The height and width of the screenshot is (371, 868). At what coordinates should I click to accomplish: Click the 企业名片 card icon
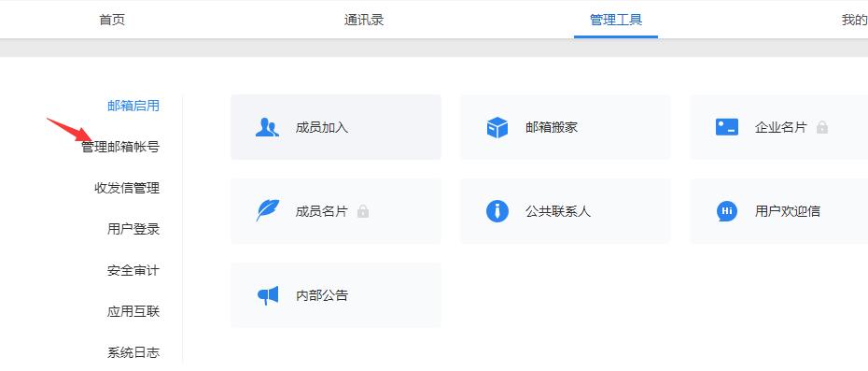coord(727,127)
